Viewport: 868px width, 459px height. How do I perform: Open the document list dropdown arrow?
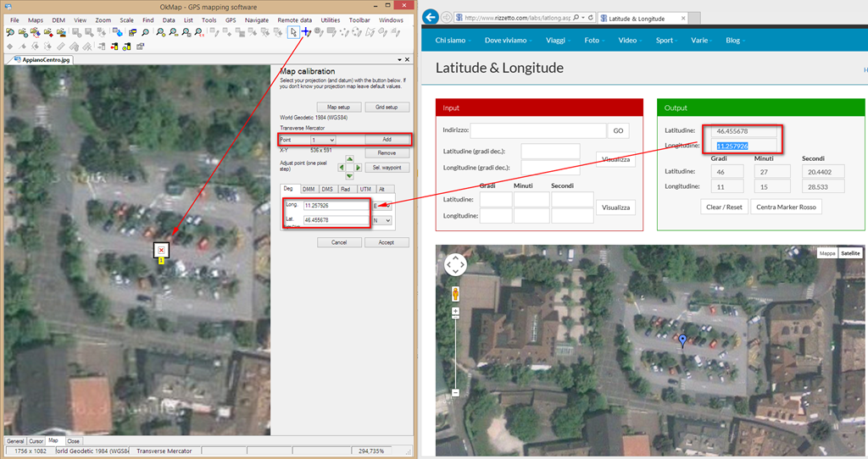point(399,59)
